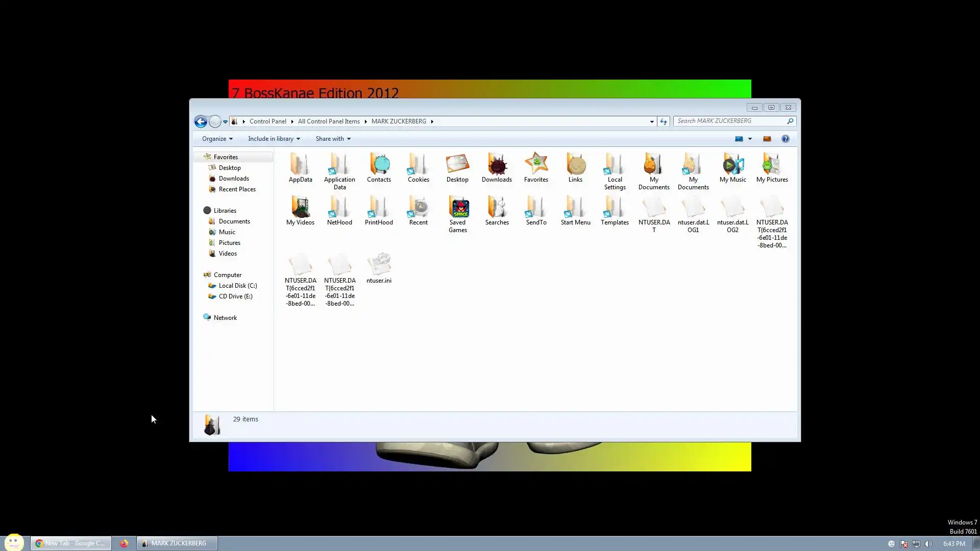Click the Downloads folder icon in file pane
This screenshot has width=980, height=551.
[x=497, y=165]
